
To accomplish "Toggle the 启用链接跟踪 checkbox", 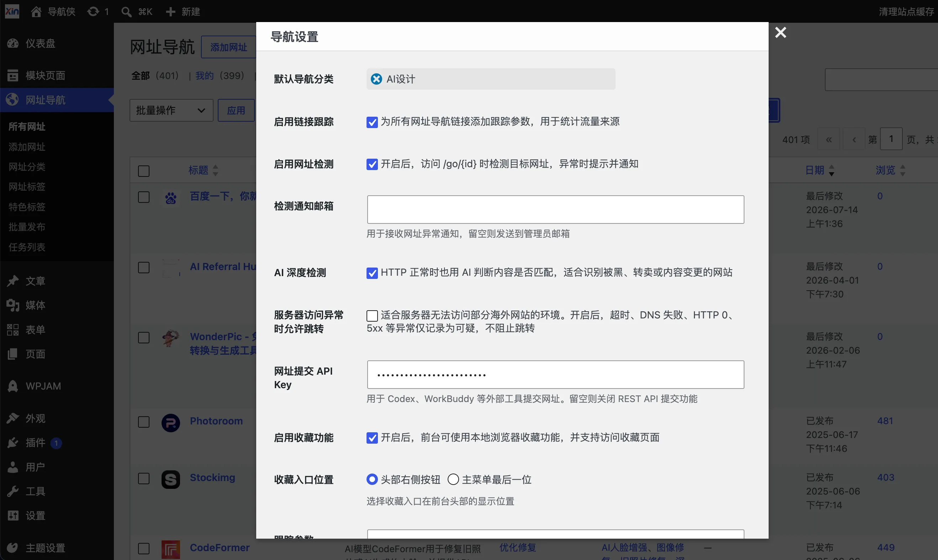I will (x=372, y=122).
